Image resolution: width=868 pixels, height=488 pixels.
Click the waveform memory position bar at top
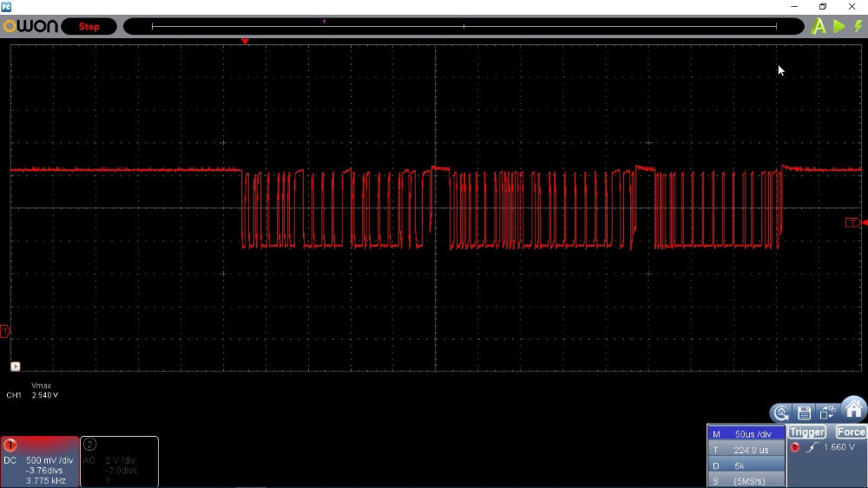[464, 26]
